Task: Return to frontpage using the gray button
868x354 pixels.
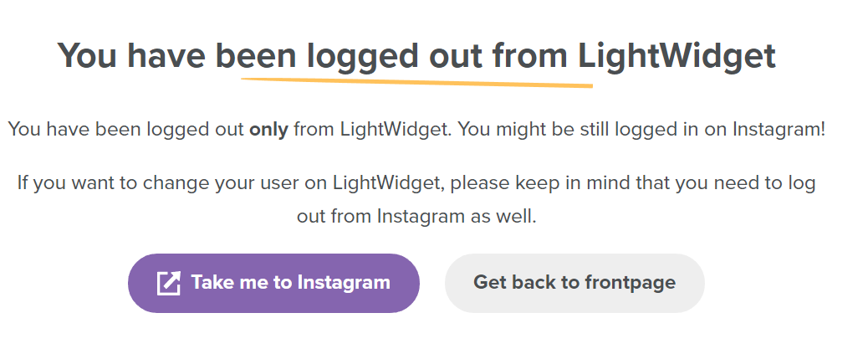Action: click(574, 283)
